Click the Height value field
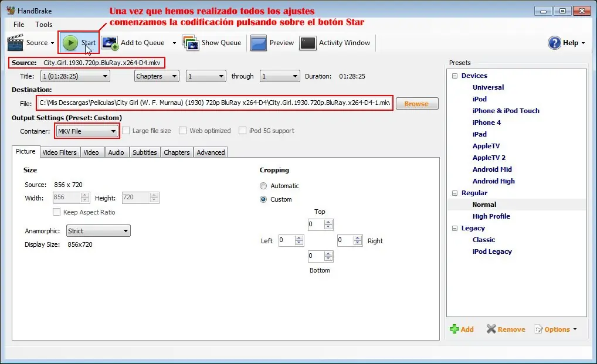 pos(141,198)
